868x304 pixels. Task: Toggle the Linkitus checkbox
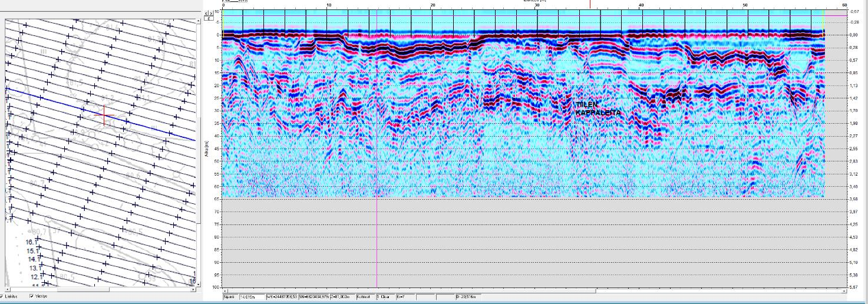coord(2,296)
